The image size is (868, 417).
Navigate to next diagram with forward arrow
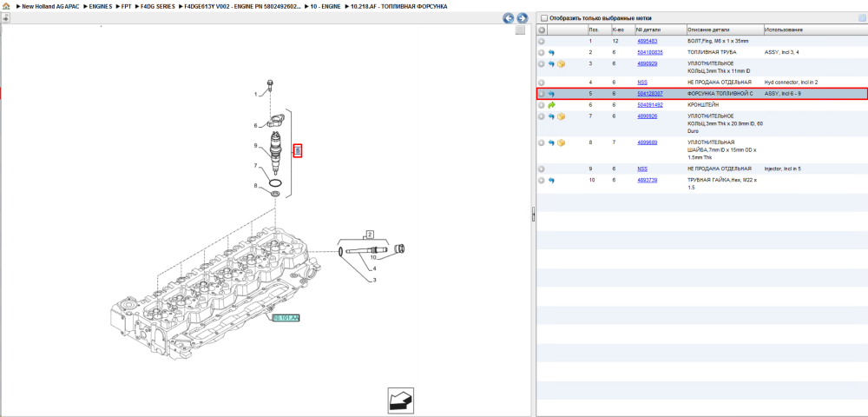click(x=522, y=18)
